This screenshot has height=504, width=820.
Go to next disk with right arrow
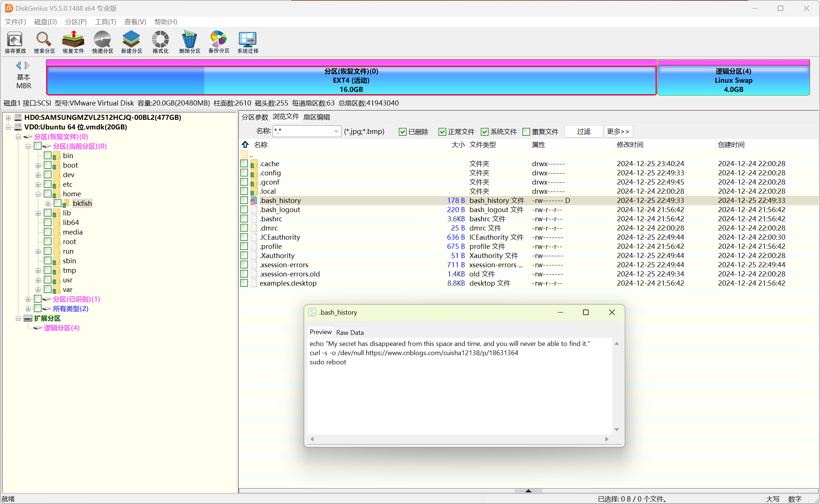(x=27, y=65)
